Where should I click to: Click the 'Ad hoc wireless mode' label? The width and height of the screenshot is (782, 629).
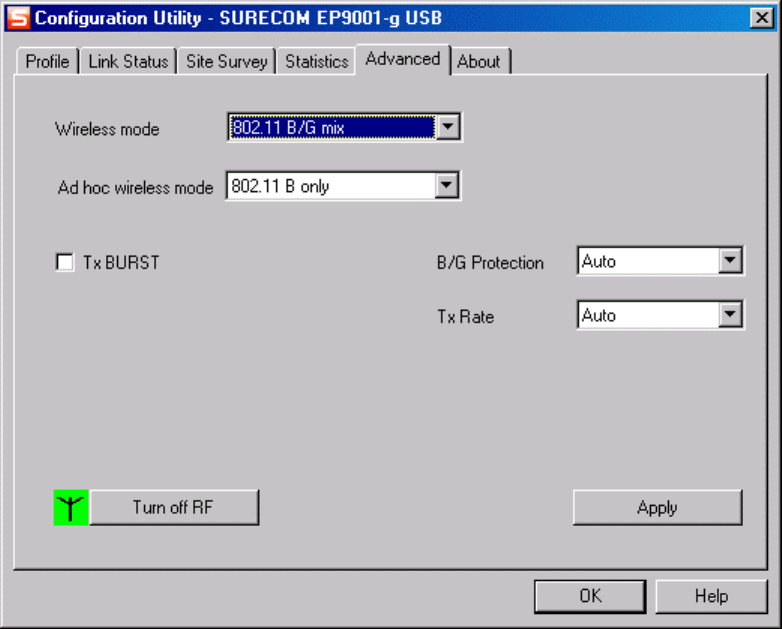pyautogui.click(x=135, y=188)
